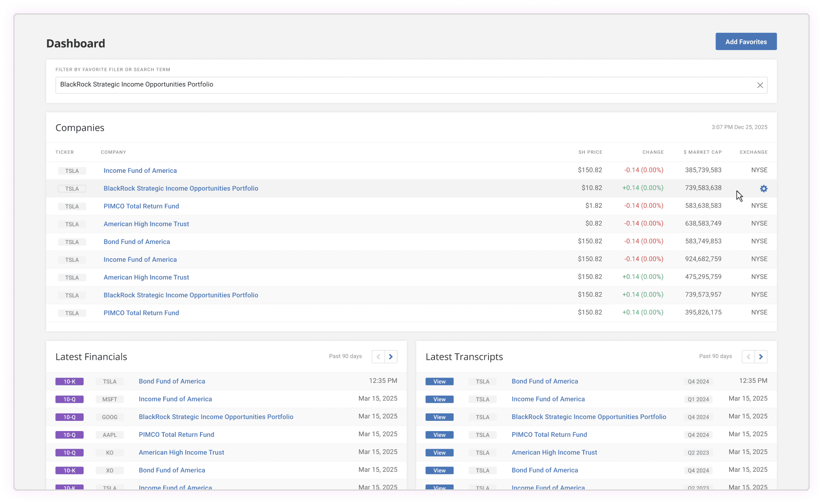Click the Dashboard page heading
Image resolution: width=823 pixels, height=504 pixels.
tap(76, 43)
